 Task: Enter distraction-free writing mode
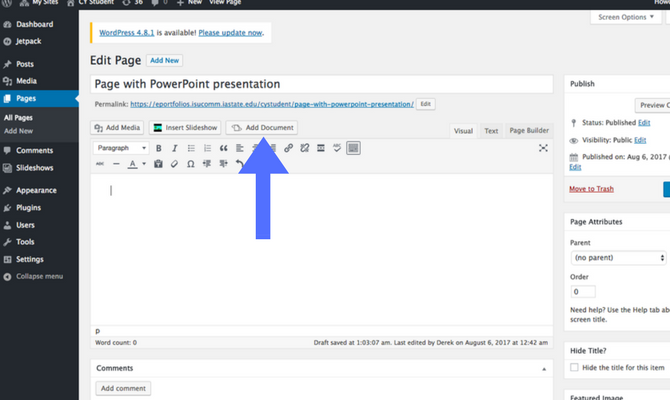(x=543, y=148)
